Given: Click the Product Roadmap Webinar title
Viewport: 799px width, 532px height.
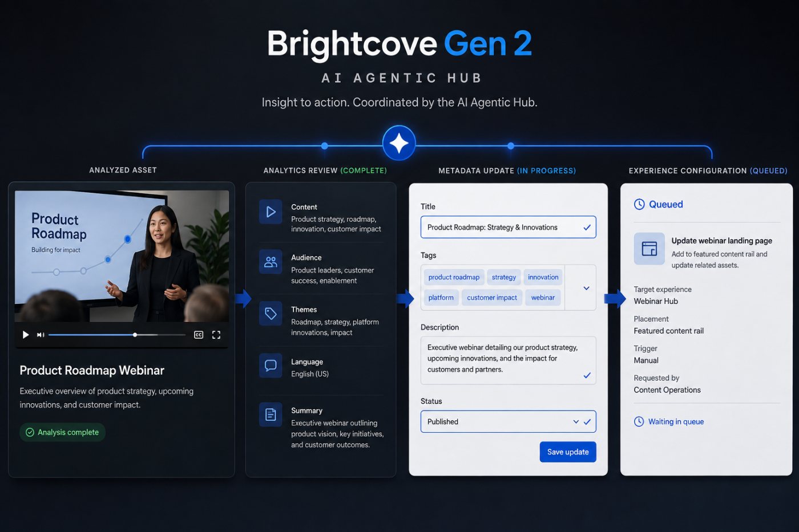Looking at the screenshot, I should tap(92, 370).
